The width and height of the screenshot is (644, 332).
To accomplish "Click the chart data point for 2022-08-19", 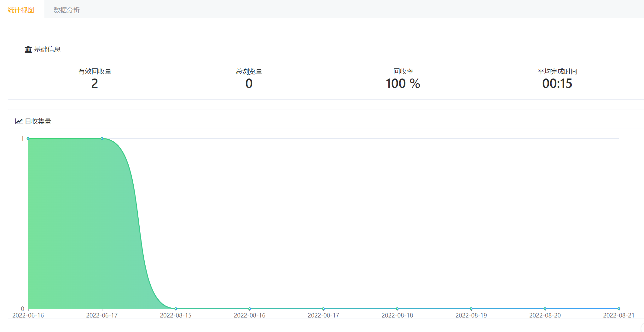I will (471, 309).
